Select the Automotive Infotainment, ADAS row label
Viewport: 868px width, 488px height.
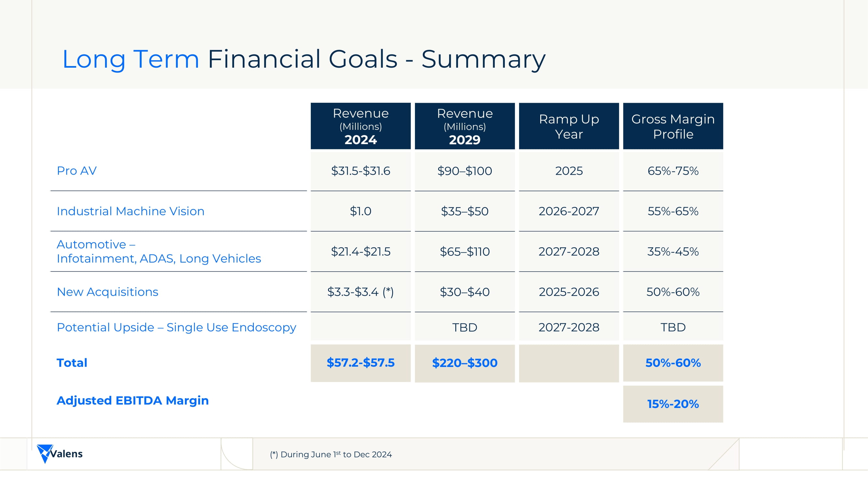(x=159, y=251)
